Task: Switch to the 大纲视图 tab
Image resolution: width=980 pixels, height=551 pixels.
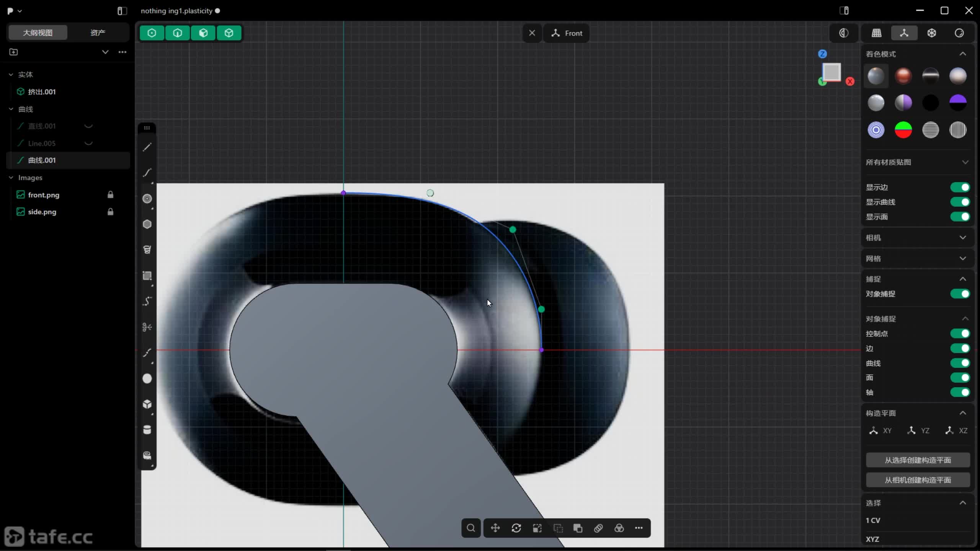Action: coord(38,33)
